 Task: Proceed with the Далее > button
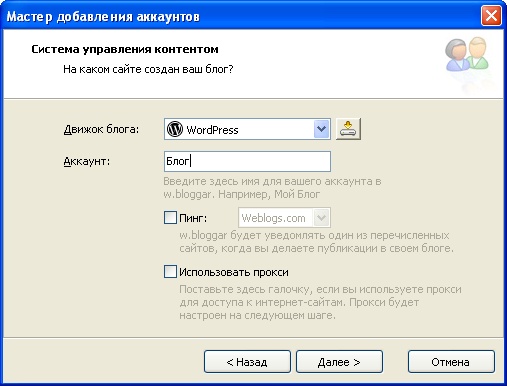coord(339,362)
